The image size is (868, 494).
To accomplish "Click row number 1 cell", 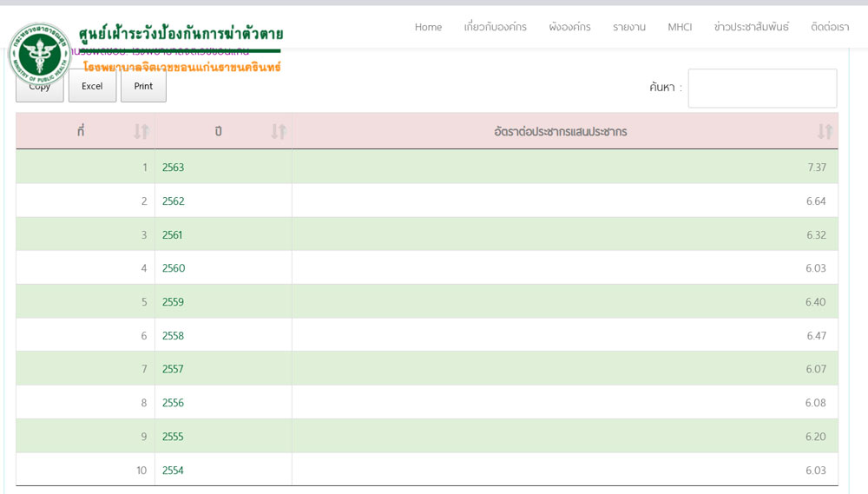I will click(85, 167).
